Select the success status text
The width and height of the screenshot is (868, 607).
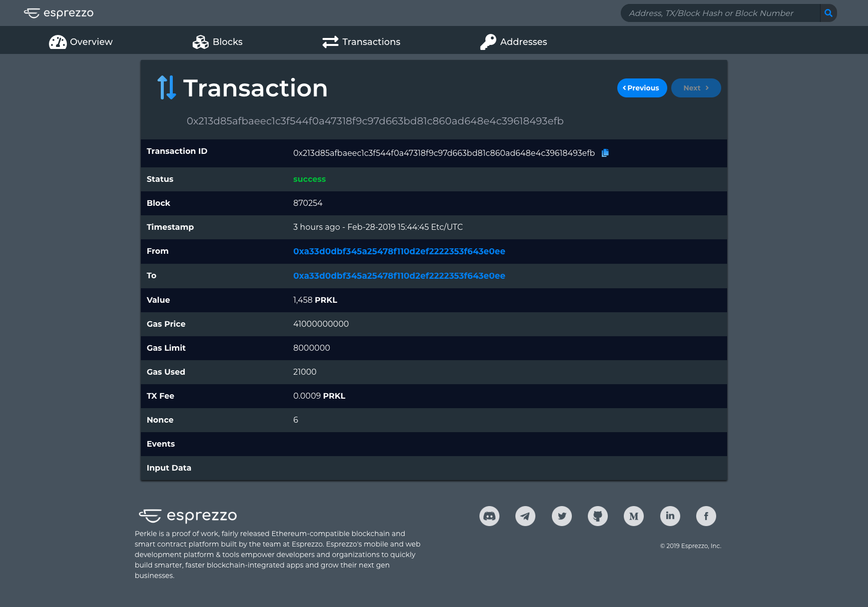[x=309, y=179]
